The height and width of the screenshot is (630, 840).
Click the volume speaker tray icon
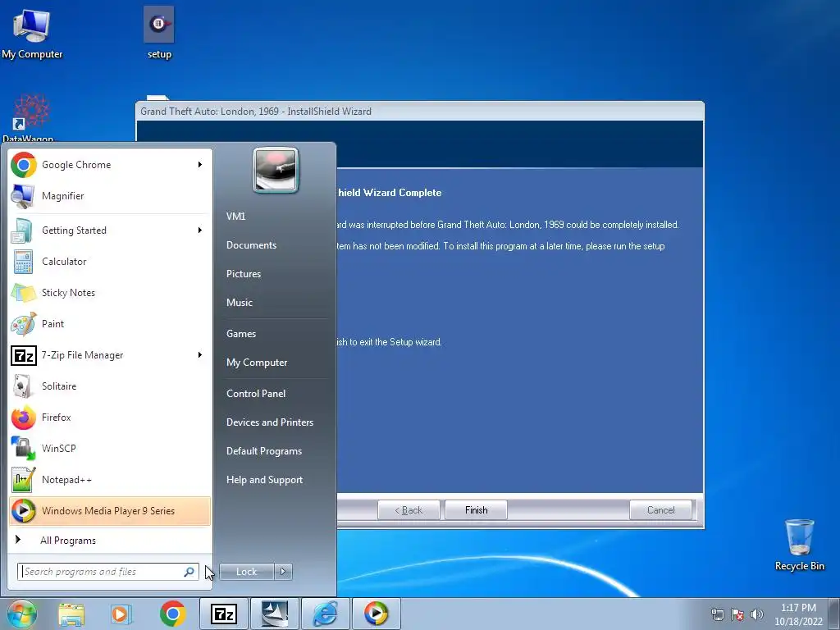757,614
